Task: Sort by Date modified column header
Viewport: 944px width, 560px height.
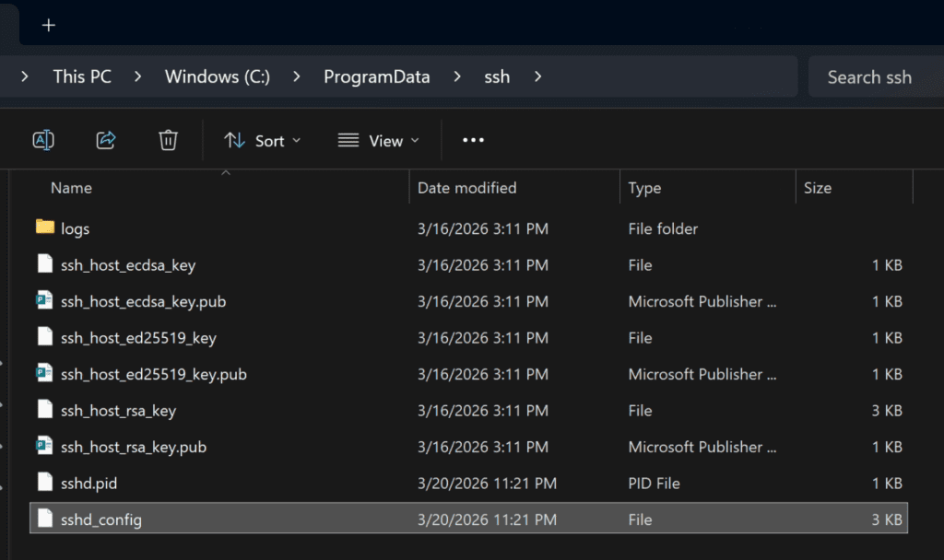Action: (x=467, y=188)
